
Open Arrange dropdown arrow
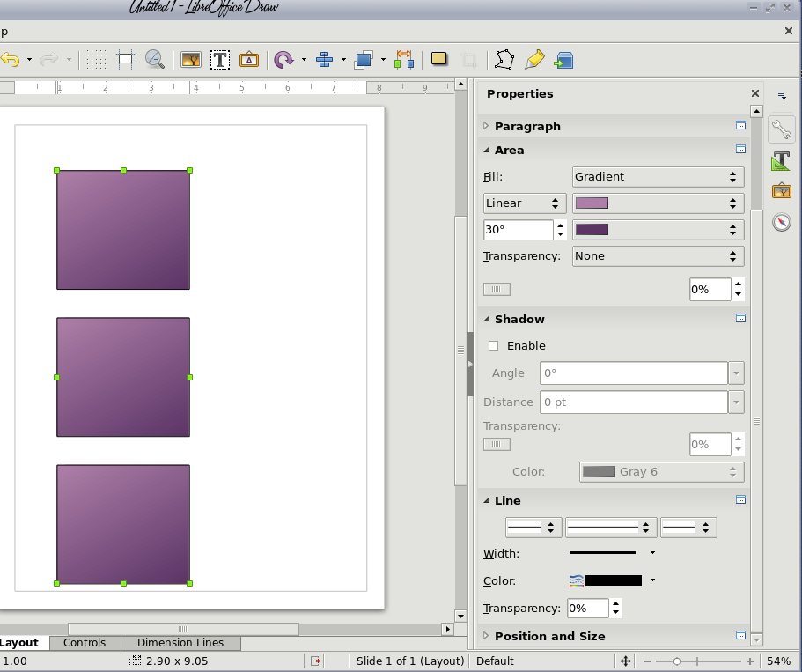[383, 60]
